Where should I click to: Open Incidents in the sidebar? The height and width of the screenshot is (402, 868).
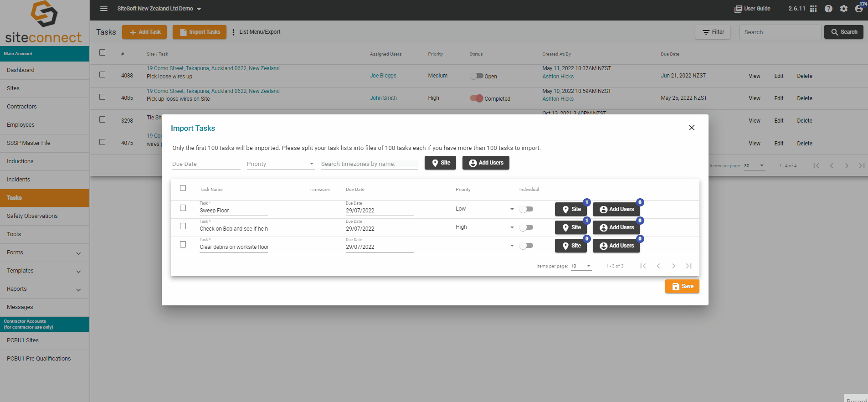45,180
